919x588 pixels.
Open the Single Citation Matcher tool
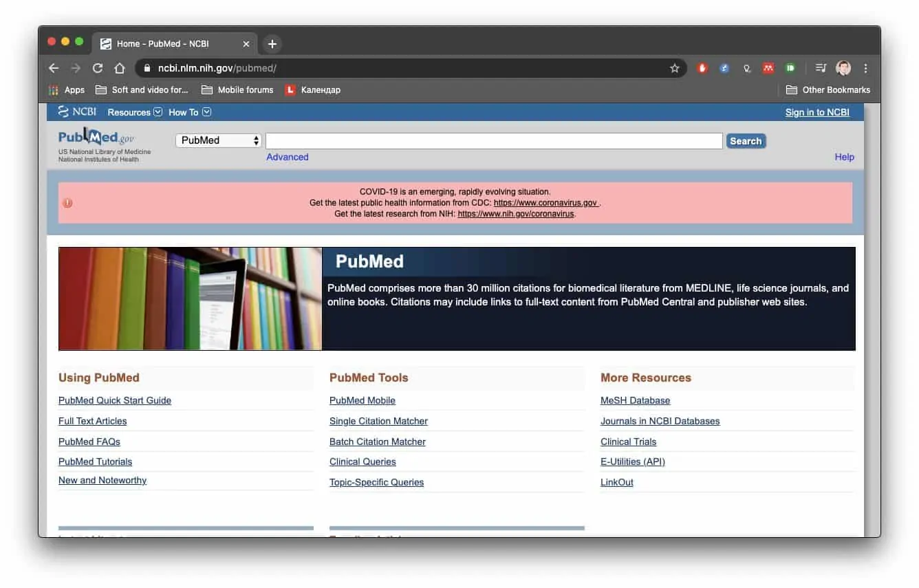click(378, 421)
